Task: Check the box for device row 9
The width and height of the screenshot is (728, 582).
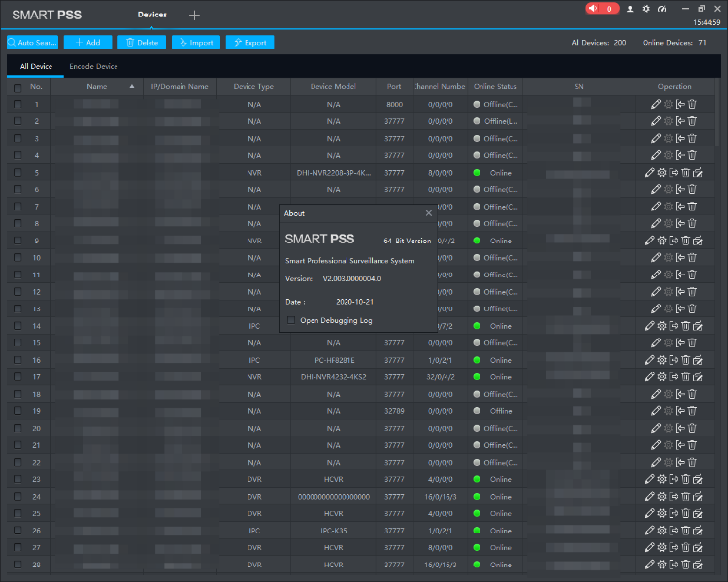Action: point(17,241)
